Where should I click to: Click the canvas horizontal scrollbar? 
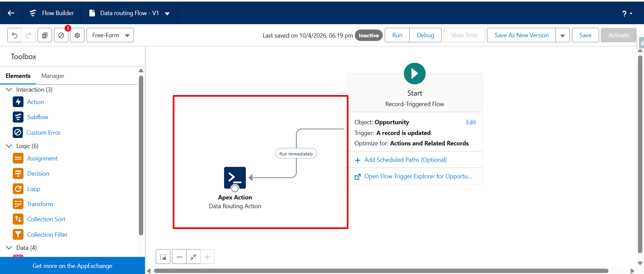tap(381, 271)
